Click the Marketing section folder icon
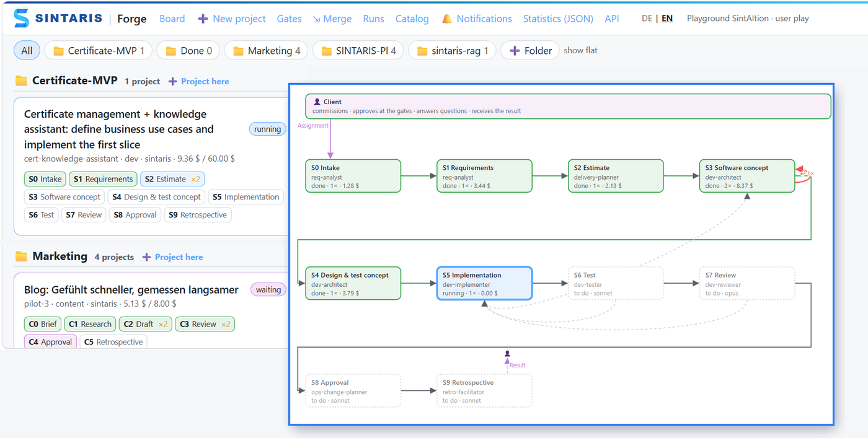Image resolution: width=868 pixels, height=438 pixels. (21, 256)
